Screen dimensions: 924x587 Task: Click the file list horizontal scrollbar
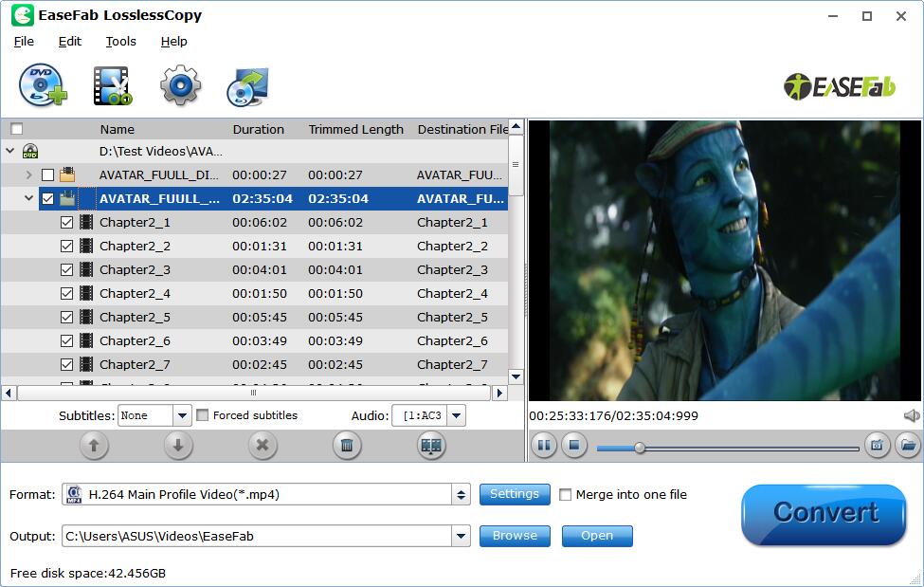coord(253,393)
